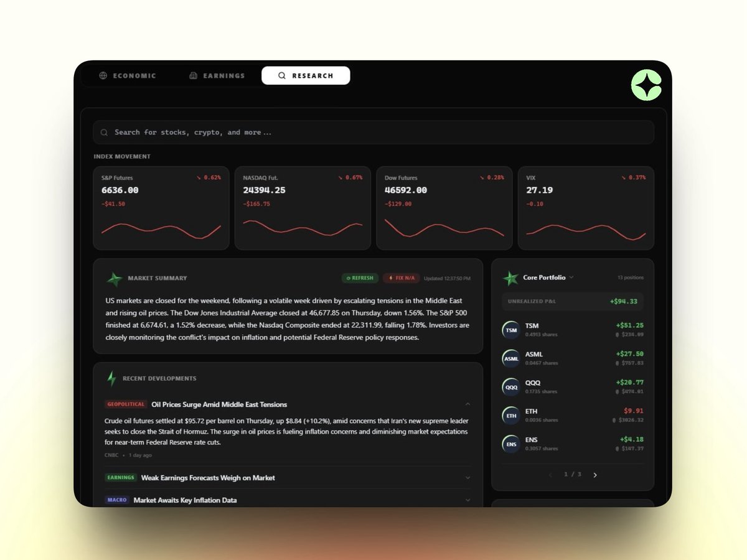747x560 pixels.
Task: Click the 13 positions label
Action: (631, 278)
